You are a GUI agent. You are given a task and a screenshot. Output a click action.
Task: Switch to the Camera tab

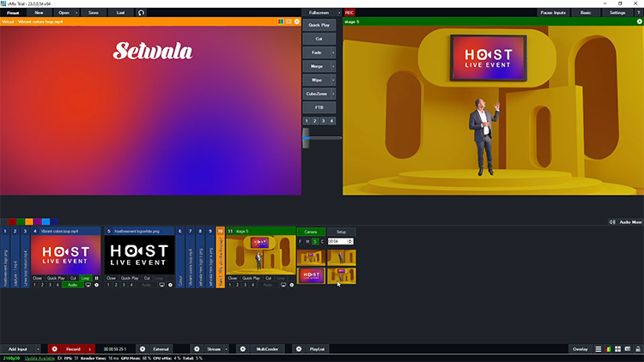[310, 232]
